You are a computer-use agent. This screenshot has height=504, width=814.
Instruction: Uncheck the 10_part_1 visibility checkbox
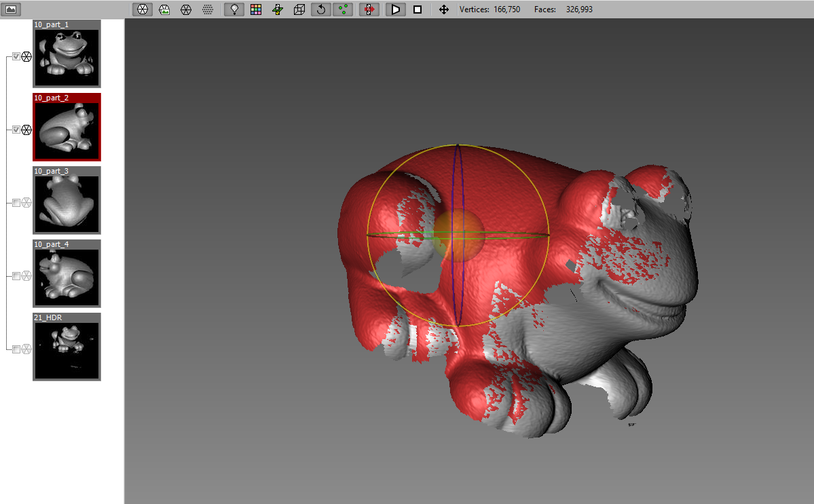[16, 56]
